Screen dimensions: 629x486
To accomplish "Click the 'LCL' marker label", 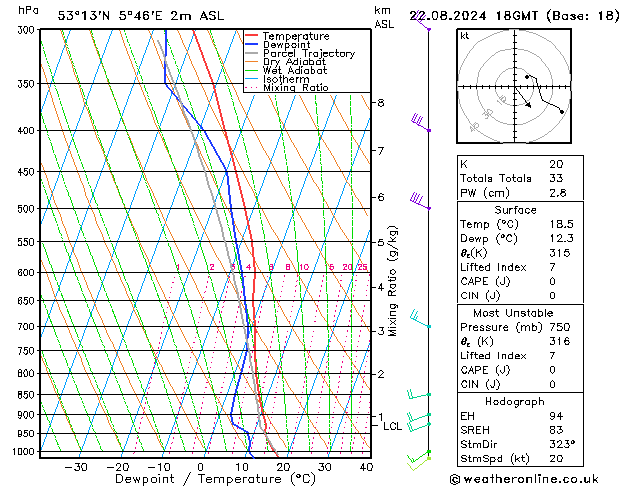I will tap(392, 426).
